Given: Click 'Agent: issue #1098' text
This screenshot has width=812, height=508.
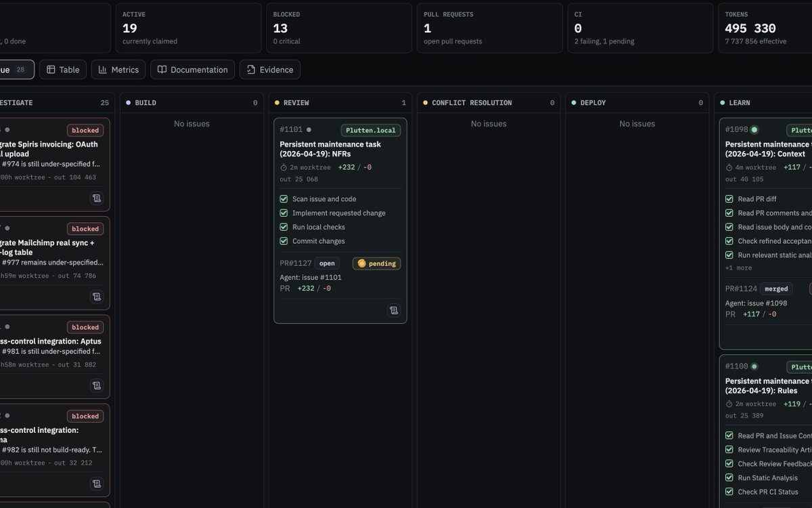Looking at the screenshot, I should (757, 303).
